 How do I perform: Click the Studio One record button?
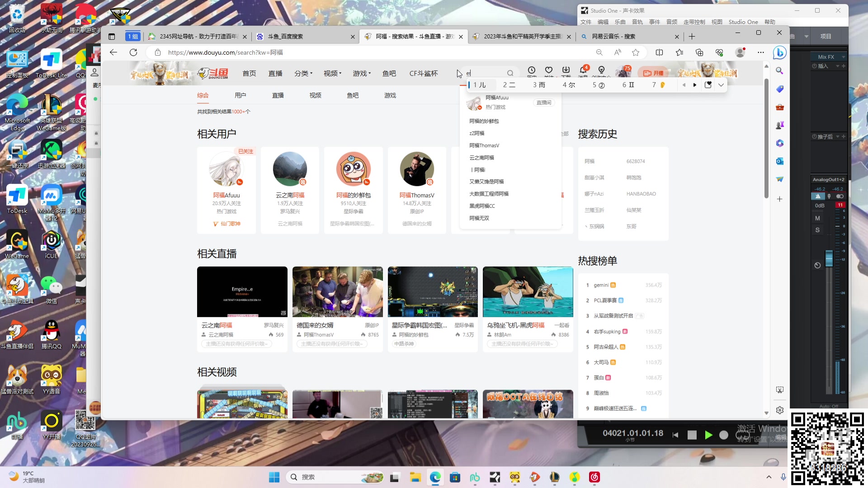click(724, 435)
